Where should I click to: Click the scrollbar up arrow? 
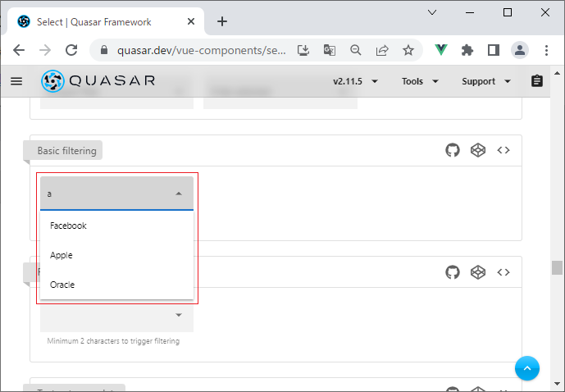point(557,73)
